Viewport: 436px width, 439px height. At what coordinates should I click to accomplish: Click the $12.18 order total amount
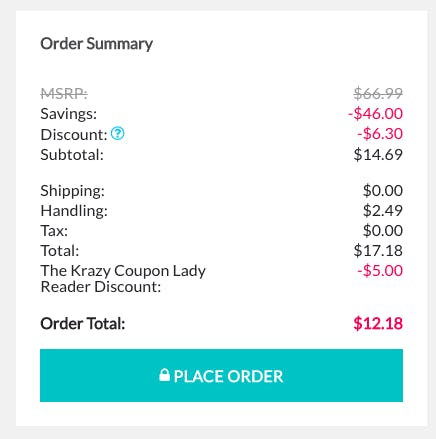[x=378, y=323]
